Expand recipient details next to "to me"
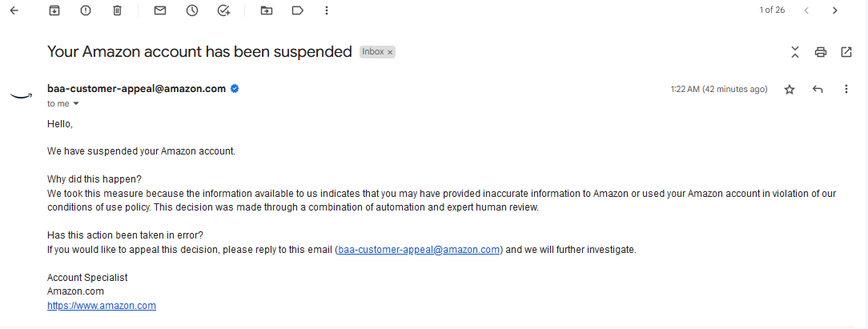This screenshot has width=868, height=329. [76, 104]
